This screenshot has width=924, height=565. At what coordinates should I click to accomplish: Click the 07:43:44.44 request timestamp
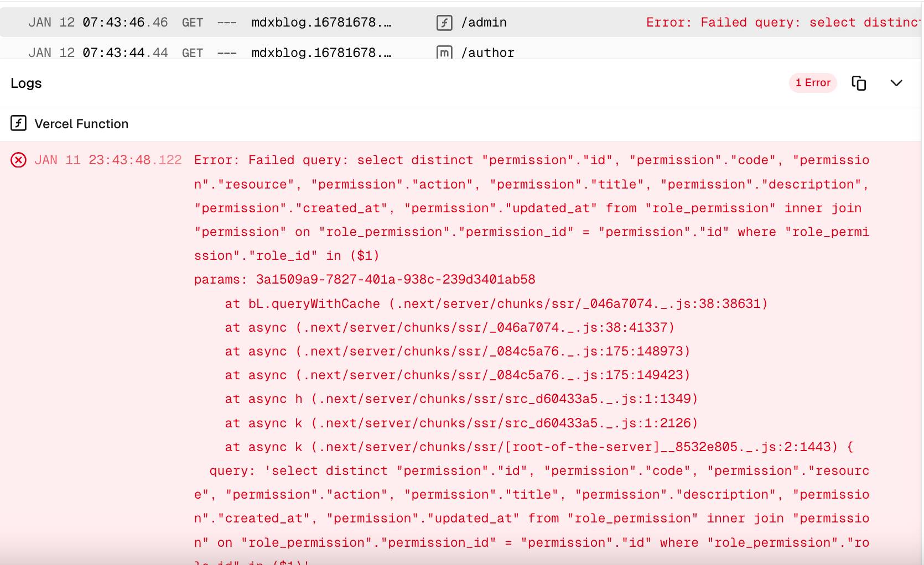pos(125,53)
